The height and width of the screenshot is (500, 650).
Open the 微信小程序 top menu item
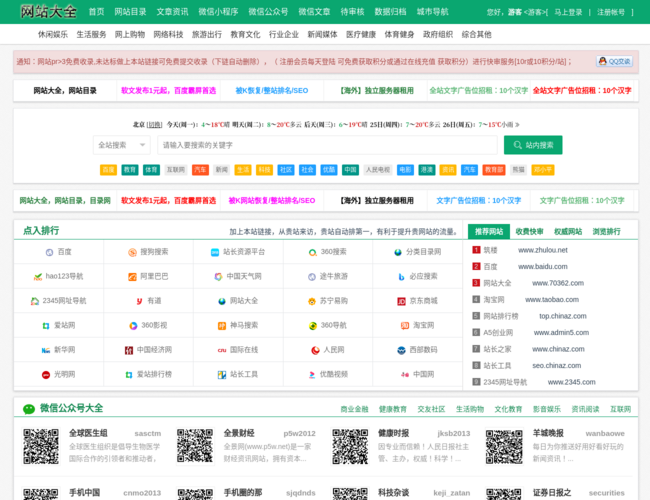218,12
